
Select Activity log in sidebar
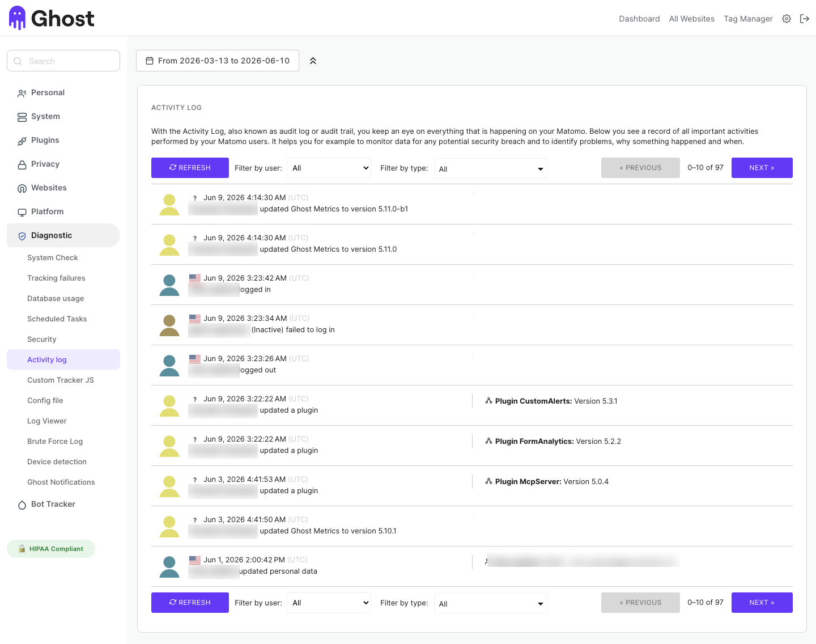point(63,359)
